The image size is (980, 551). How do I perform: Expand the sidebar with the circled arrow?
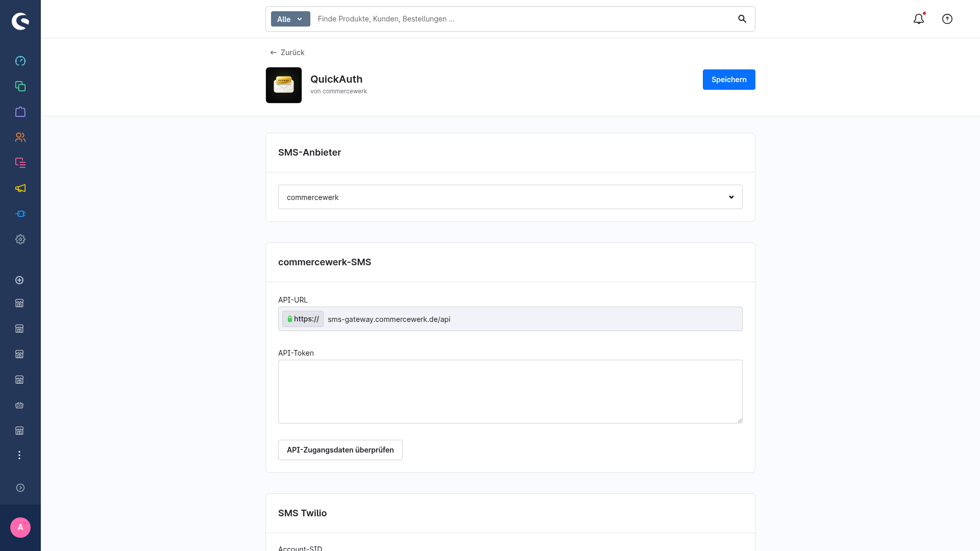[20, 488]
